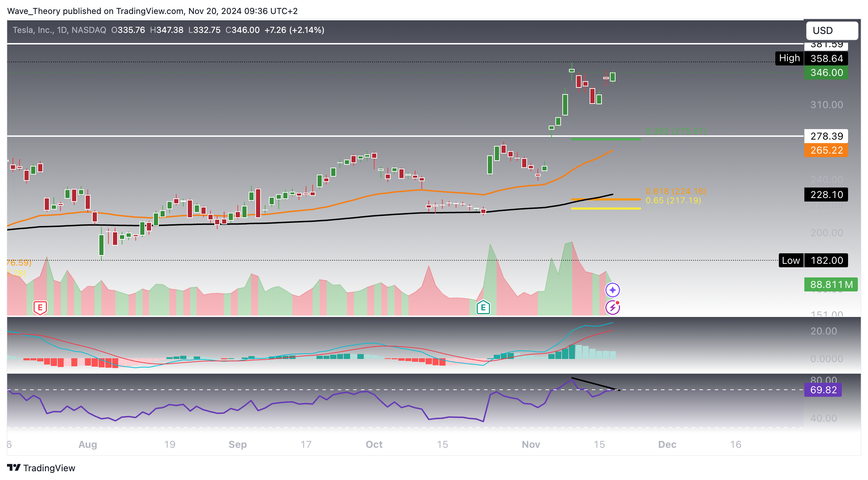Click the red earnings E marker
Screen dimensions: 868x480
tap(40, 308)
